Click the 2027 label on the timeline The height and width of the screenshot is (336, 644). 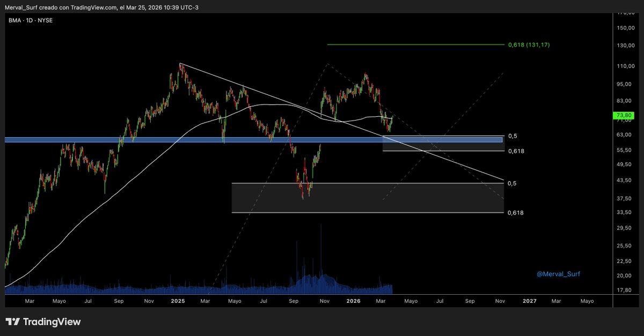(x=530, y=301)
